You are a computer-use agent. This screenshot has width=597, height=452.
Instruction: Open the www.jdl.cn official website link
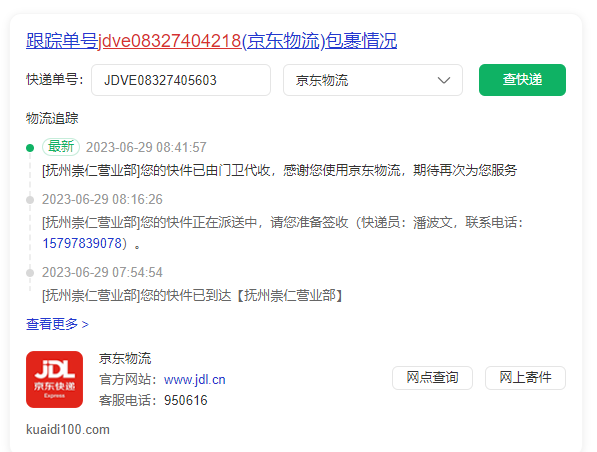click(195, 380)
